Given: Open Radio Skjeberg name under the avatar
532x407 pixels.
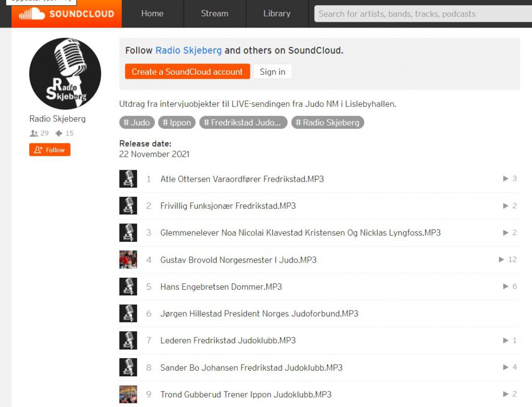Looking at the screenshot, I should [x=58, y=119].
